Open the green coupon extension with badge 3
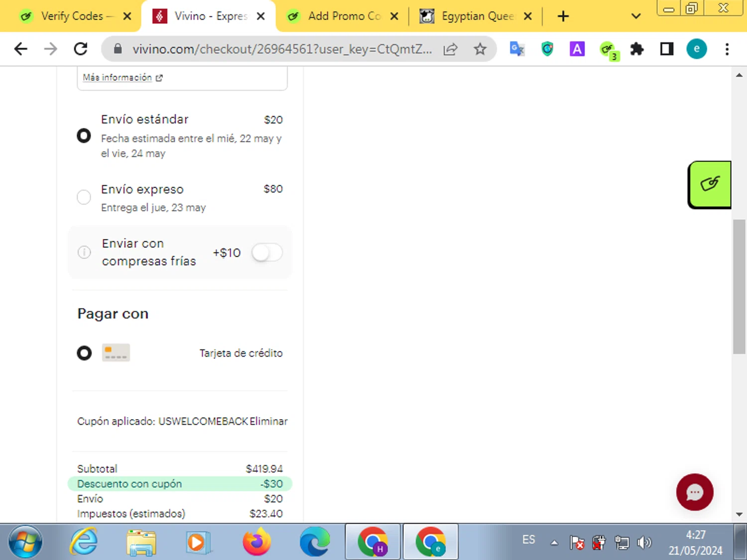747x560 pixels. click(609, 50)
